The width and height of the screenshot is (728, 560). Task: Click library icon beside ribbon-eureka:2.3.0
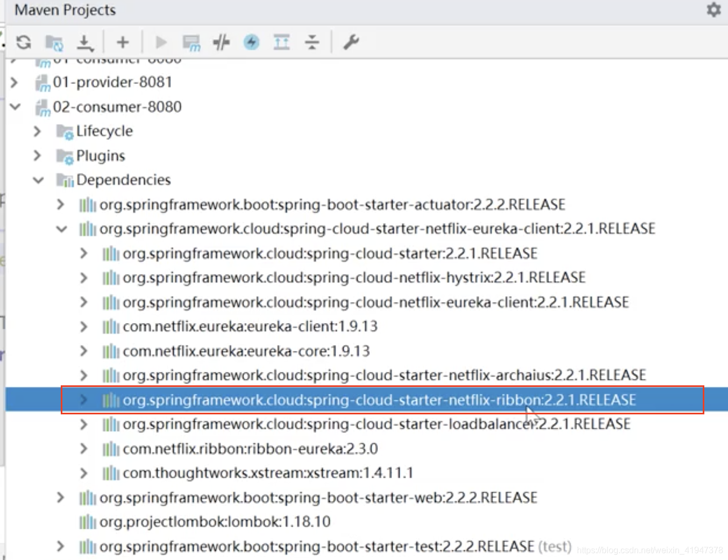point(111,448)
